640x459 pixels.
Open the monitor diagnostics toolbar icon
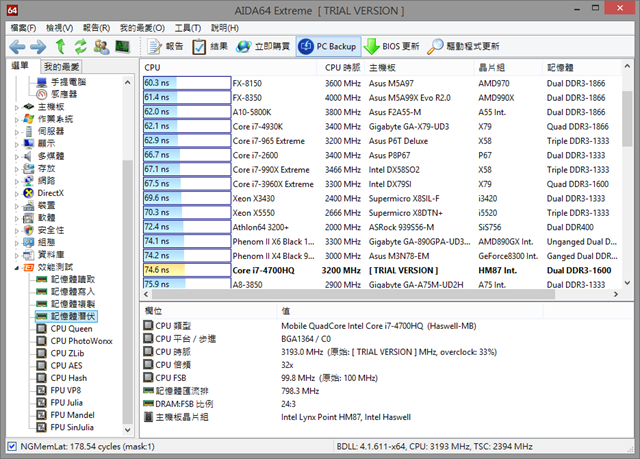[122, 47]
